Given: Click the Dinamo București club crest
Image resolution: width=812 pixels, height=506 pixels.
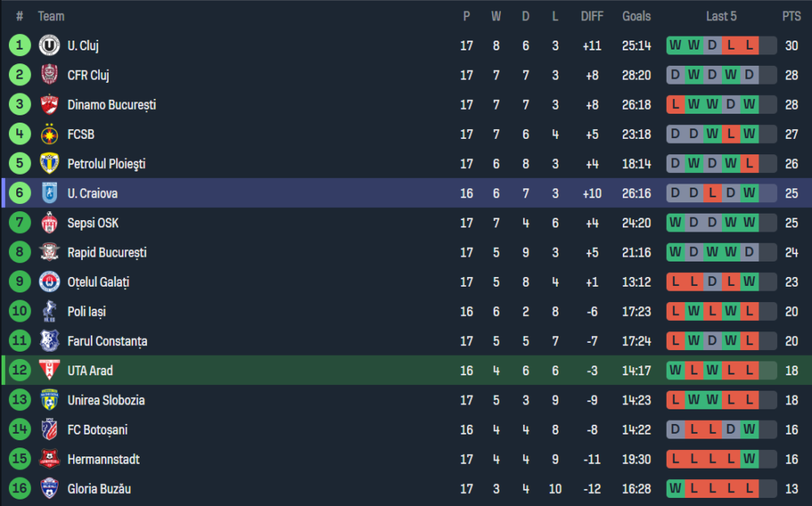Looking at the screenshot, I should tap(50, 105).
